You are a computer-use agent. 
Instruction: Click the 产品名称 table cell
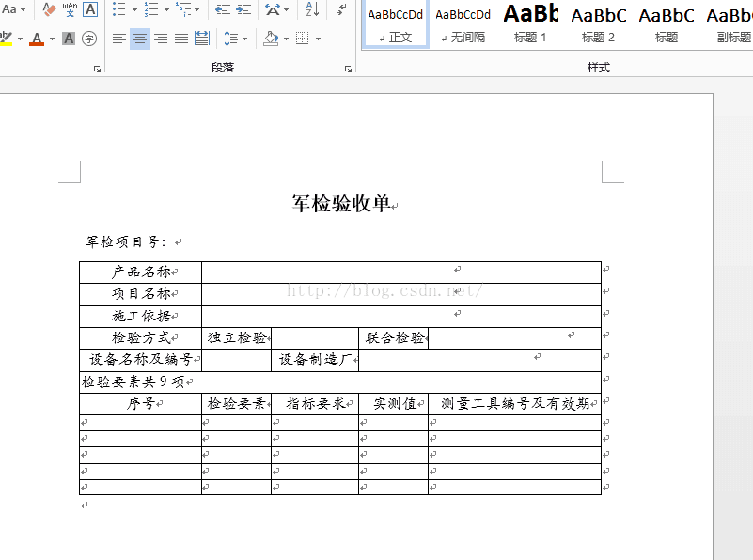[x=140, y=272]
